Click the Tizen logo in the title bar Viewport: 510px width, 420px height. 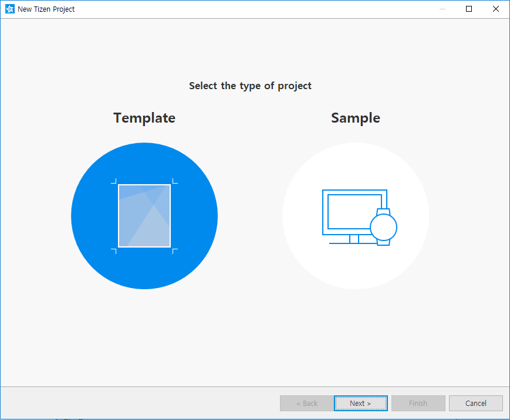tap(9, 9)
